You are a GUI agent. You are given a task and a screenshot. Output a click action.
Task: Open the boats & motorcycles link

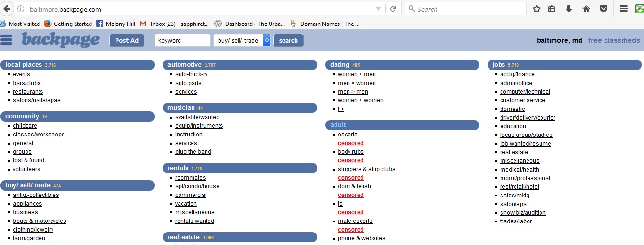39,221
